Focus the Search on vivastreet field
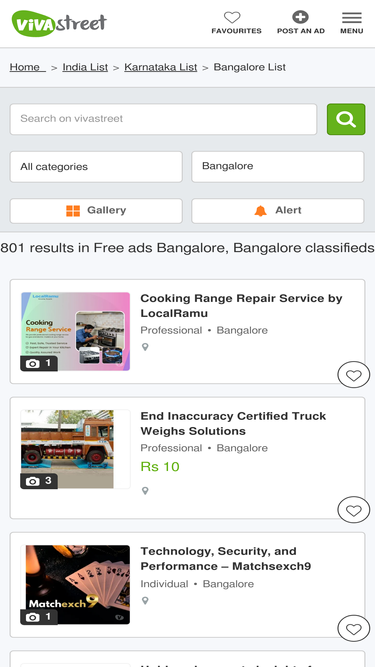Image resolution: width=375 pixels, height=667 pixels. pos(163,119)
